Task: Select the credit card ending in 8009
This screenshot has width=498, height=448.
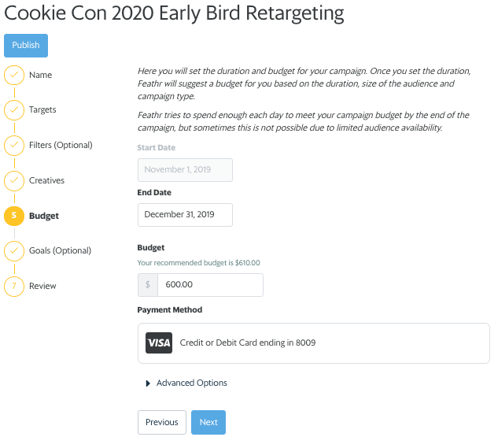Action: [313, 343]
